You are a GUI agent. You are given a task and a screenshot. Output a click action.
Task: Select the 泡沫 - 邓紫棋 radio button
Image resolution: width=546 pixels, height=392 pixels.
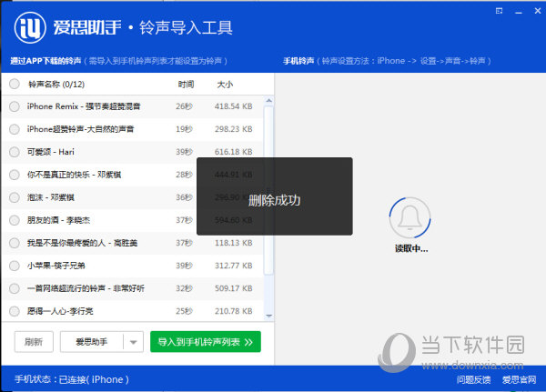(15, 197)
